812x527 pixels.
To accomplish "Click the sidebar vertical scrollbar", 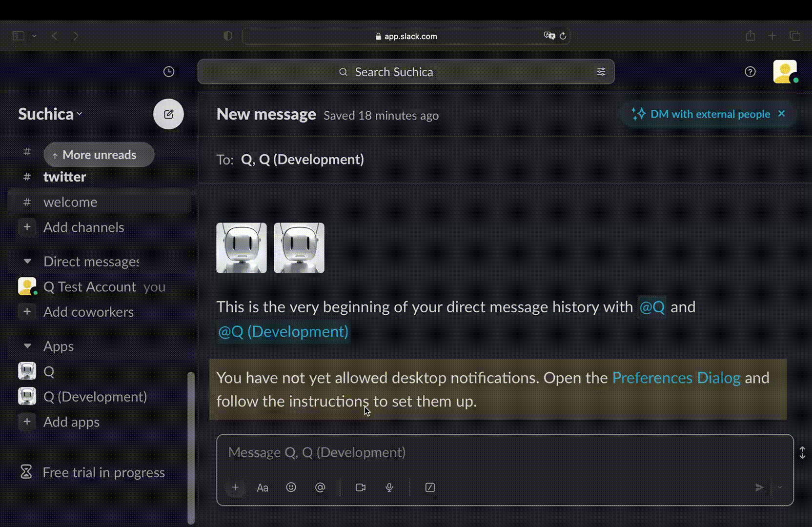I will 191,448.
